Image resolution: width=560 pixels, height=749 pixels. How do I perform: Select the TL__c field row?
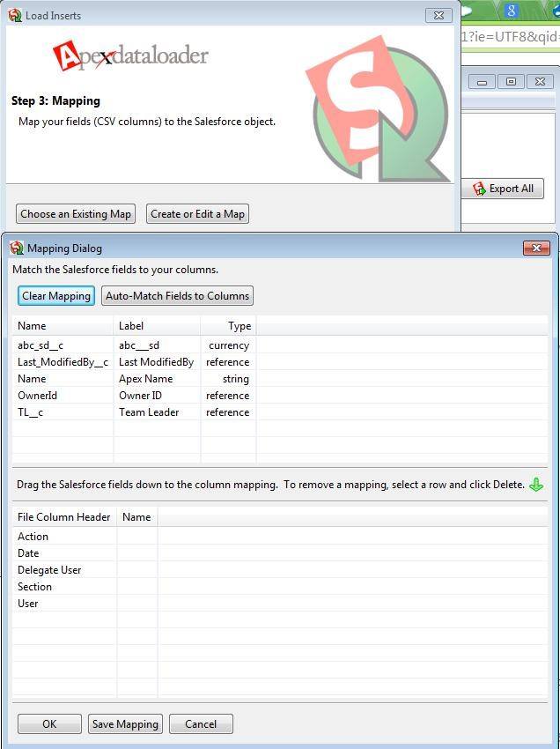pyautogui.click(x=280, y=412)
